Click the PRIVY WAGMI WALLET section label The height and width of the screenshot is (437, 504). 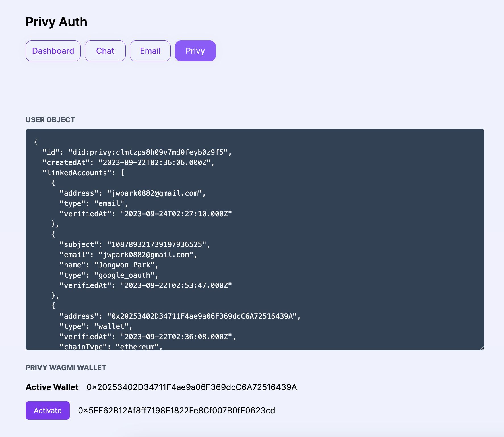66,368
